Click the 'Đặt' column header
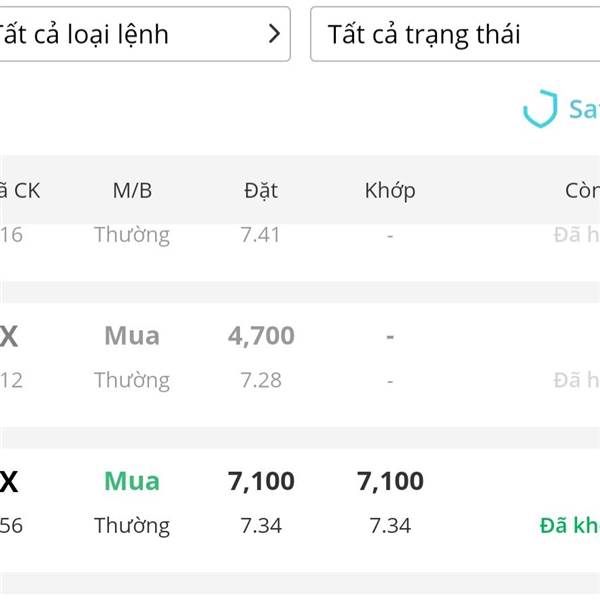The width and height of the screenshot is (600, 600). pyautogui.click(x=261, y=190)
